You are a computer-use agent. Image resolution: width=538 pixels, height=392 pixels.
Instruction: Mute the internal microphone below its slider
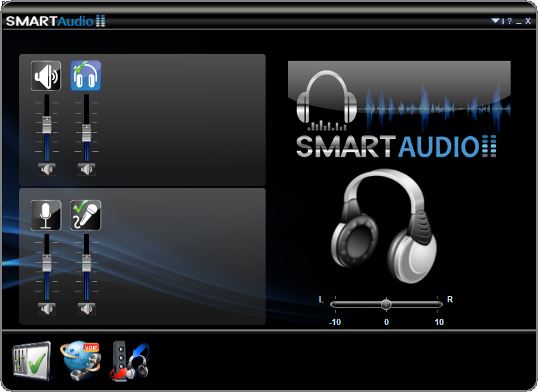(x=47, y=309)
